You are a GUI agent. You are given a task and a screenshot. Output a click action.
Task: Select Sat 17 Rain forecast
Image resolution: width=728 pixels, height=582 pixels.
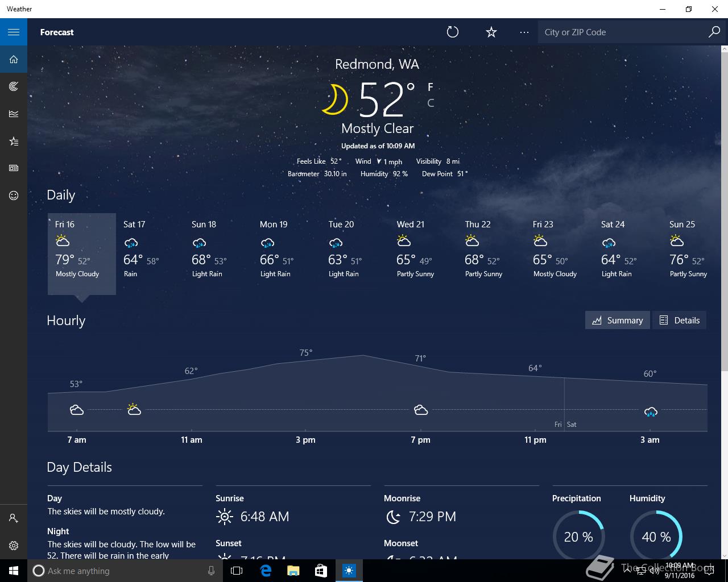[x=150, y=253]
